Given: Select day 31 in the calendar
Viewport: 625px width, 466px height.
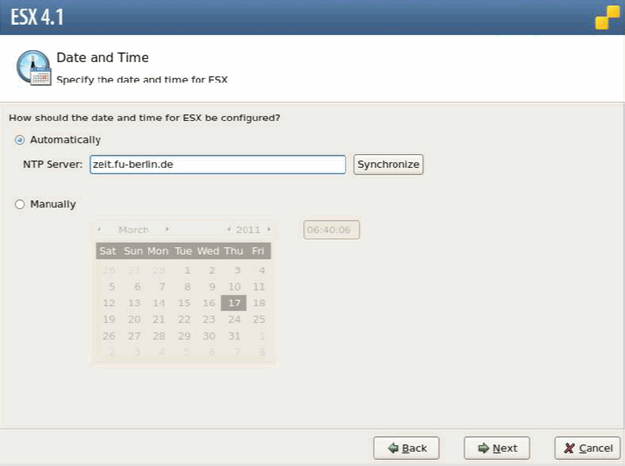Looking at the screenshot, I should (x=234, y=336).
